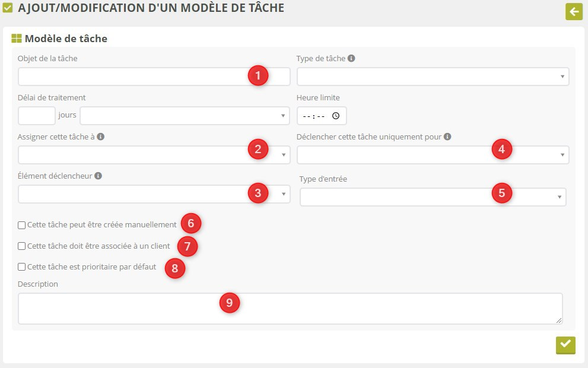The height and width of the screenshot is (368, 588).
Task: Click the grid icon beside Modèle de tâche
Action: click(17, 39)
